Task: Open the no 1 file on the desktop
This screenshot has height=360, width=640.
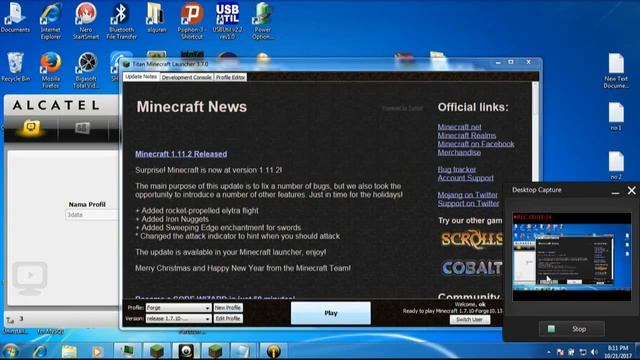Action: click(x=616, y=117)
